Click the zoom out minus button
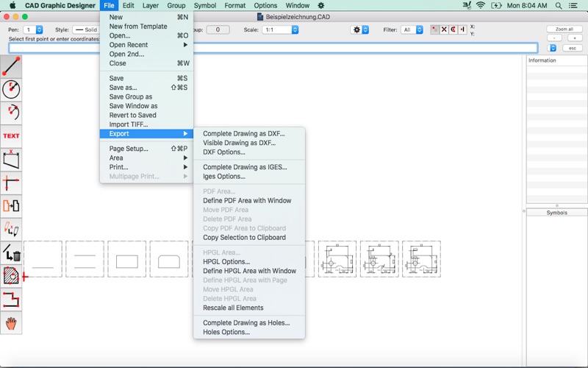This screenshot has width=588, height=368. [x=554, y=38]
